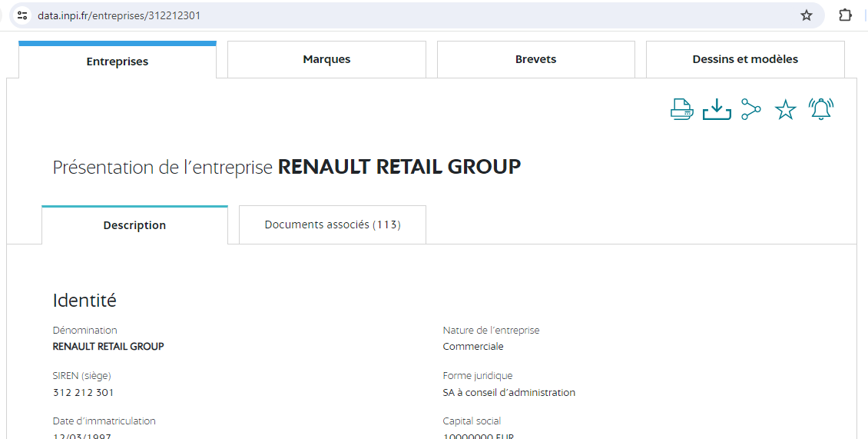Click the Date d'immatriculation label
The image size is (868, 439).
(104, 421)
